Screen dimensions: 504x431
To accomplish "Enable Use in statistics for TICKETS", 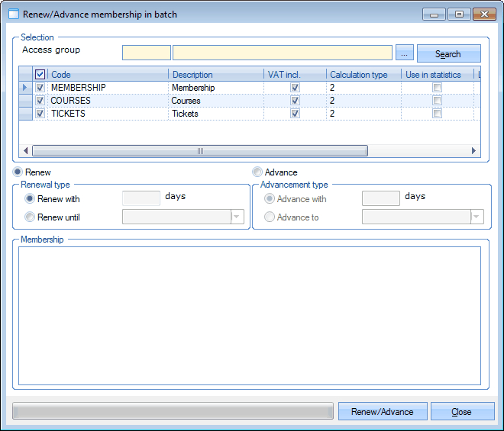I will pyautogui.click(x=437, y=114).
